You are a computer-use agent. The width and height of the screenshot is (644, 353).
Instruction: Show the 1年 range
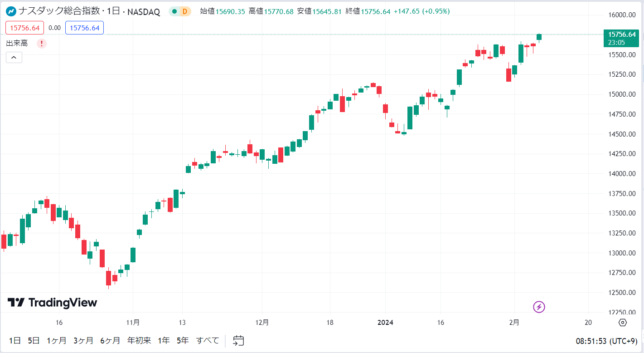(x=164, y=340)
